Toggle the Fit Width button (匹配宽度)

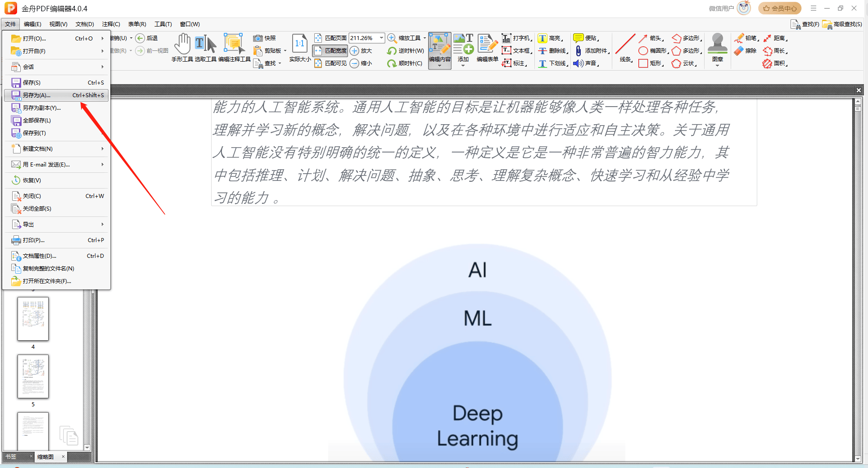330,51
